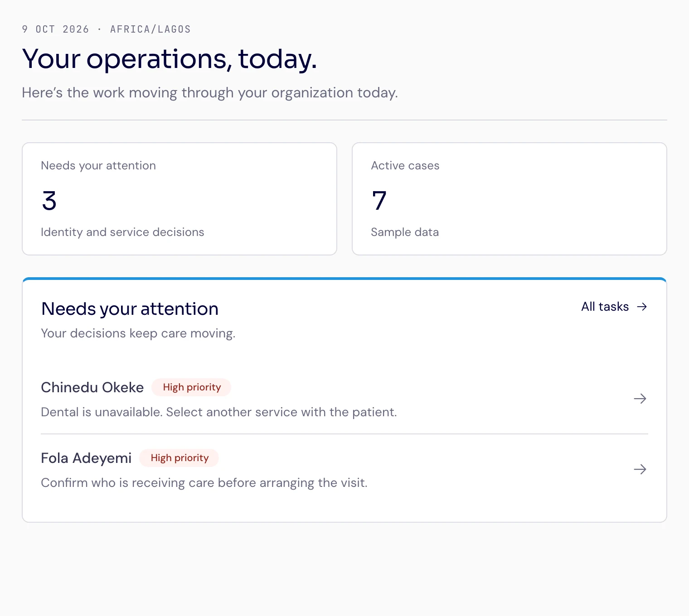Image resolution: width=689 pixels, height=616 pixels.
Task: Click High priority badge for Fola Adeyemi
Action: pyautogui.click(x=179, y=458)
